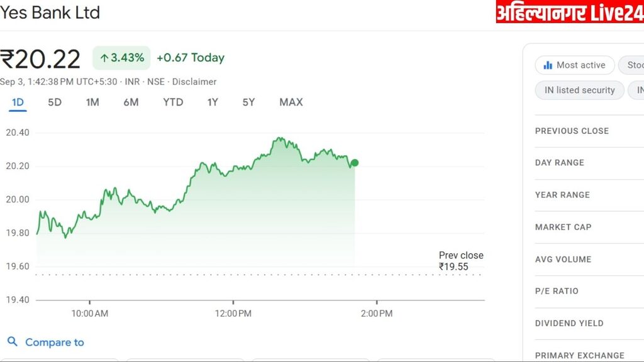Open the Disclaimer link

coord(194,82)
